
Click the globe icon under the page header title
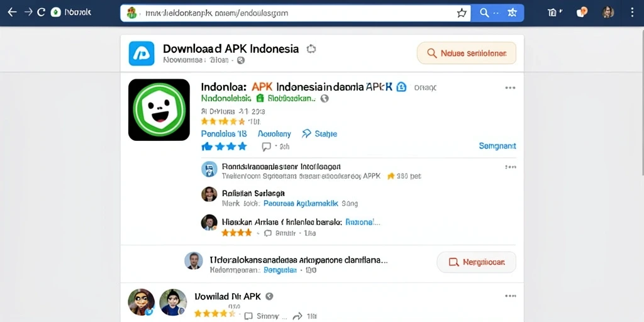(241, 60)
